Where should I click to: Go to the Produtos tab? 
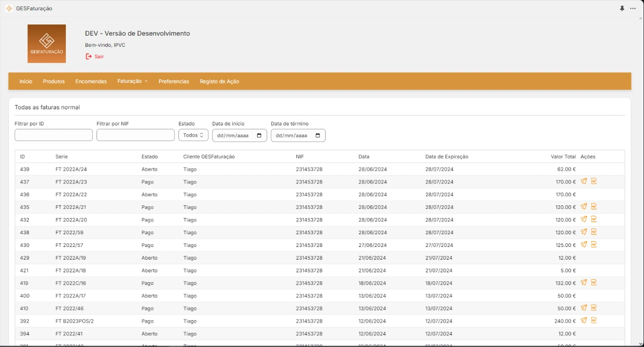pos(53,81)
